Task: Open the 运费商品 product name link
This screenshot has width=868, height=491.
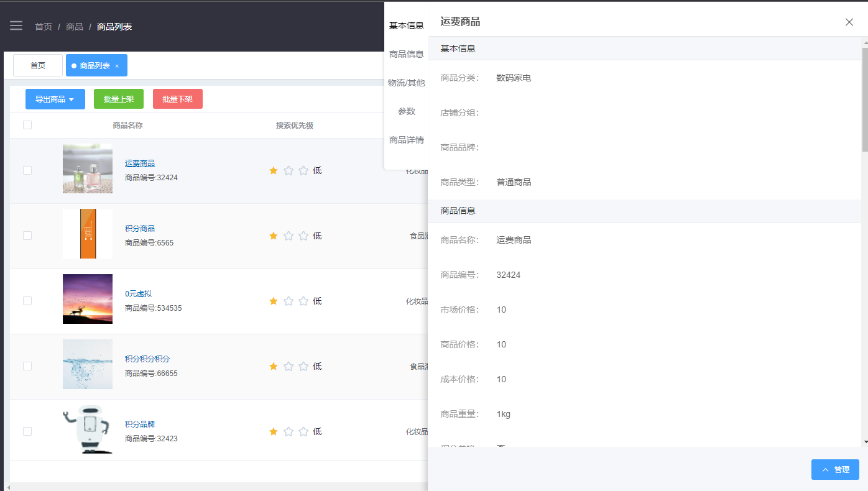Action: pyautogui.click(x=140, y=163)
